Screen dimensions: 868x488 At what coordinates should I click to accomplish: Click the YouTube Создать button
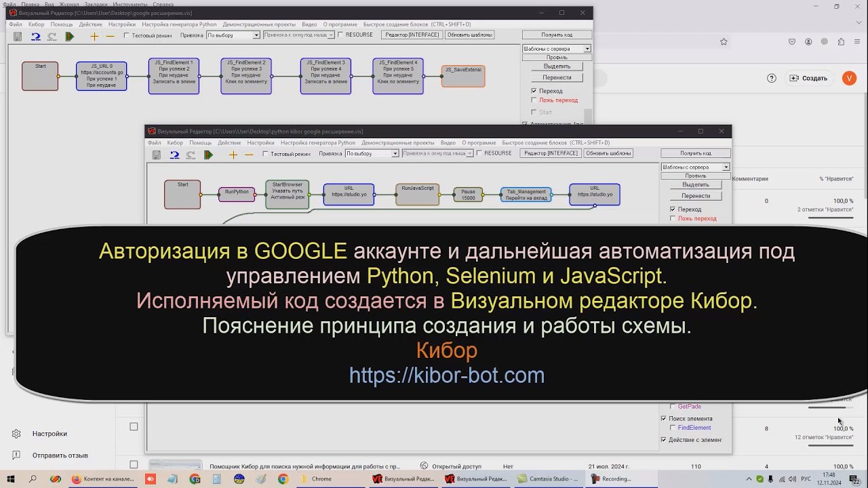pos(808,78)
